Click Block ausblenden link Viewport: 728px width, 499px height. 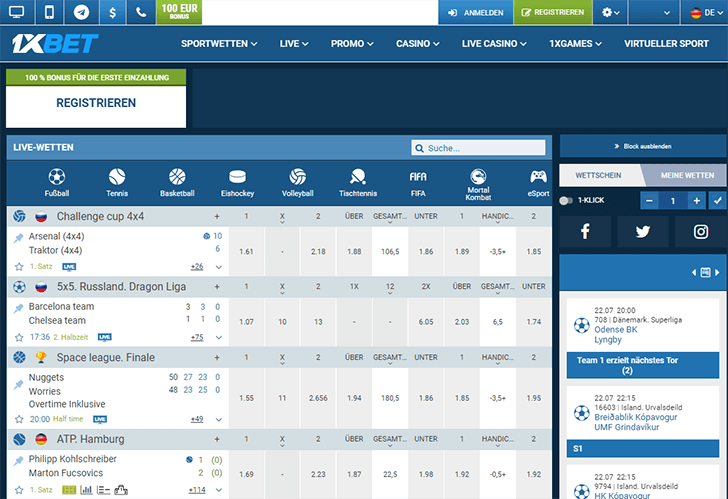(643, 146)
